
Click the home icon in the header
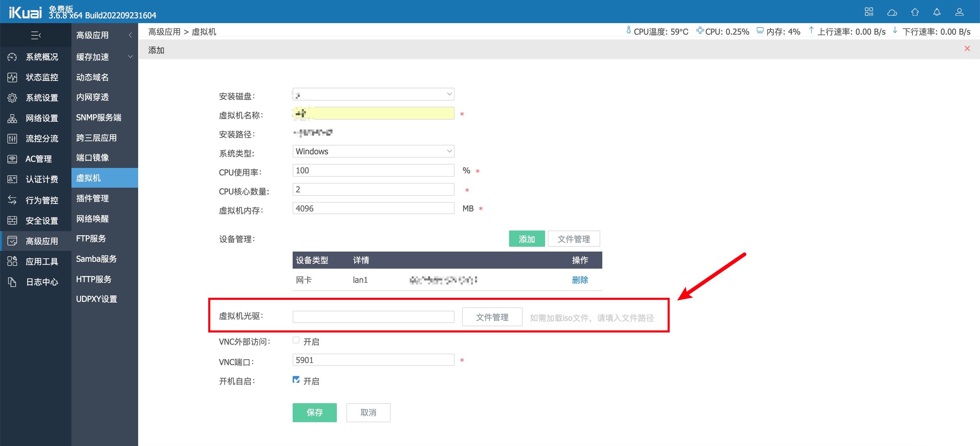[x=915, y=12]
